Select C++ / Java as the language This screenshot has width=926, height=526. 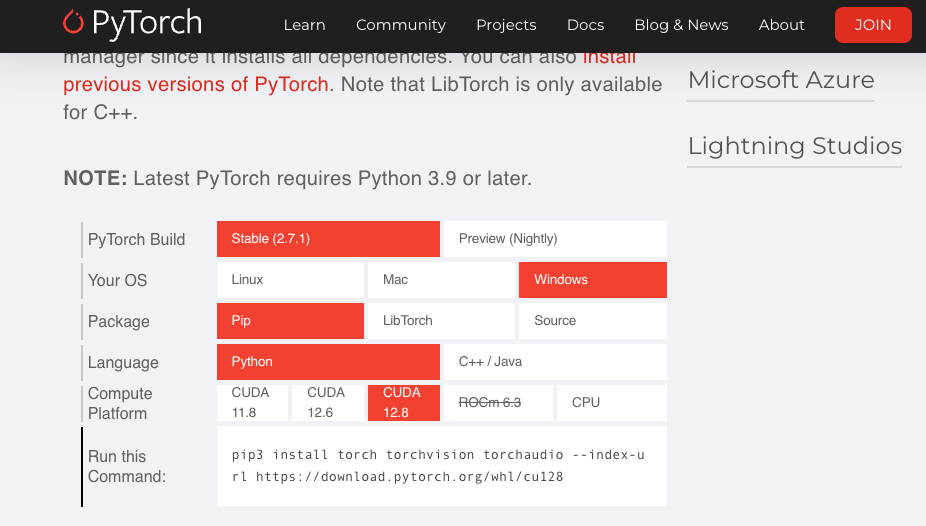[x=555, y=362]
